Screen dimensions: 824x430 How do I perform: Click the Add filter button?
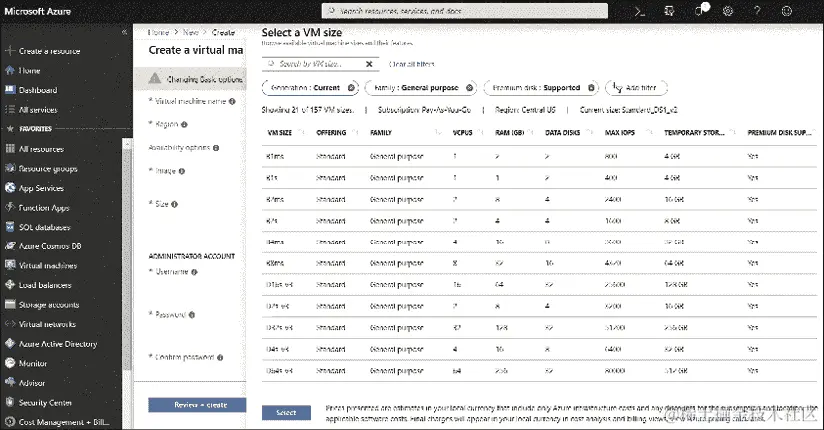[x=636, y=88]
